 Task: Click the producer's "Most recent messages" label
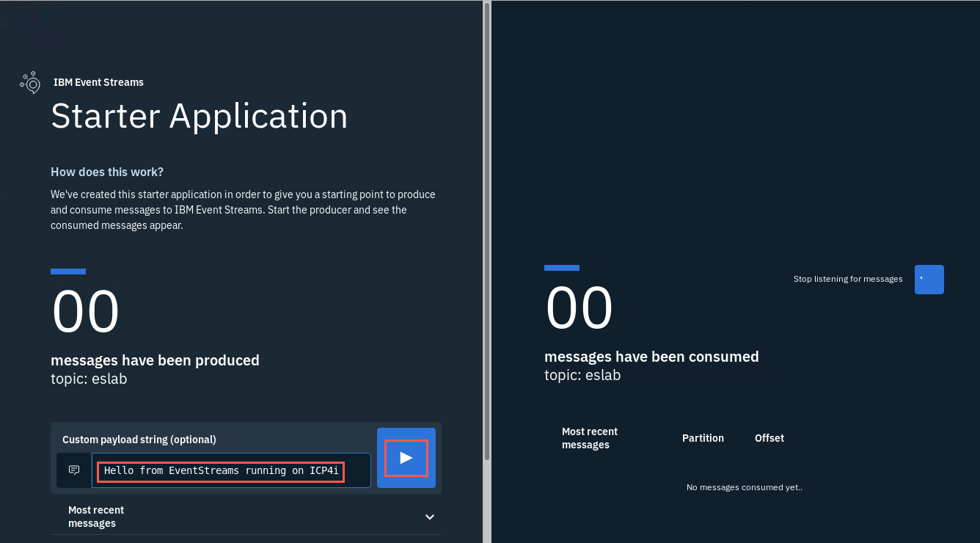pyautogui.click(x=96, y=517)
